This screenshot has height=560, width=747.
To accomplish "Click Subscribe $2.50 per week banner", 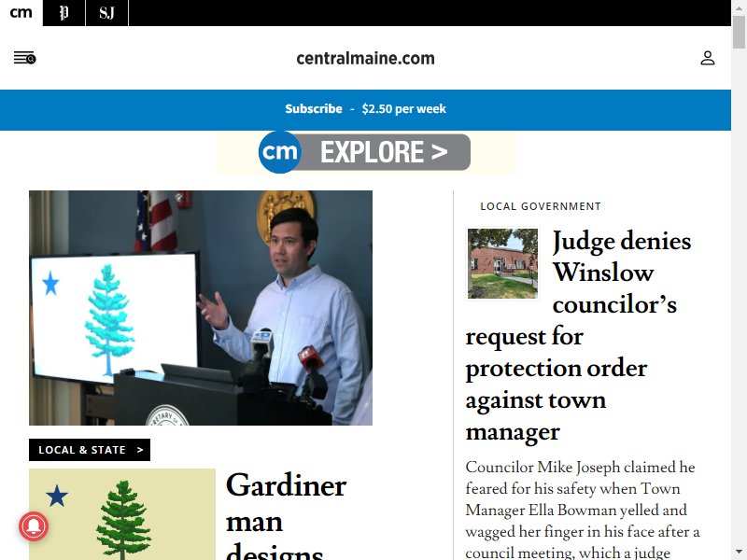I will tap(365, 109).
